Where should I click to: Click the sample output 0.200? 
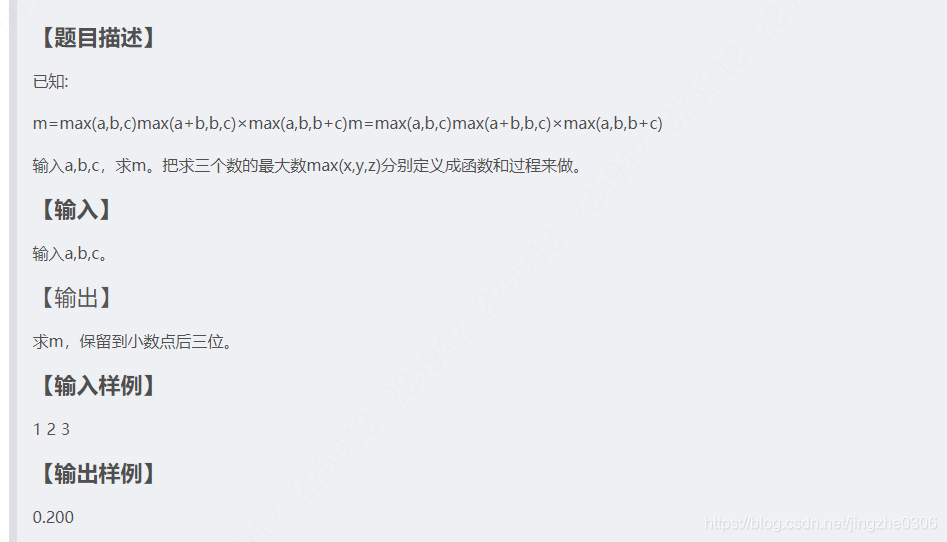(53, 518)
